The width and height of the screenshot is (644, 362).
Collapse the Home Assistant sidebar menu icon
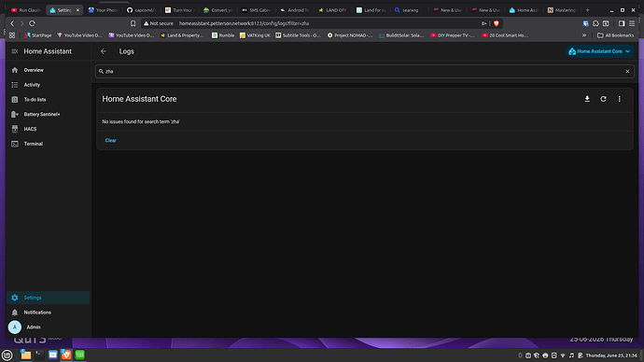tap(14, 51)
